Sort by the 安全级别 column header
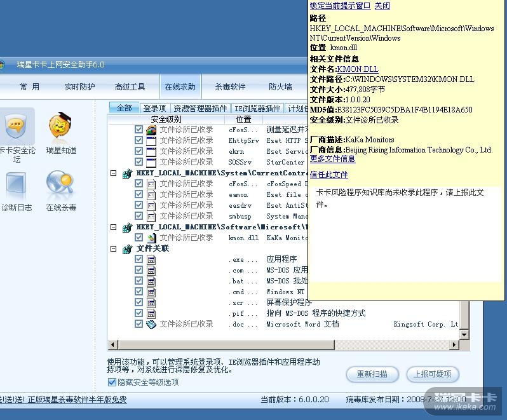Viewport: 507px width, 420px height. [166, 119]
